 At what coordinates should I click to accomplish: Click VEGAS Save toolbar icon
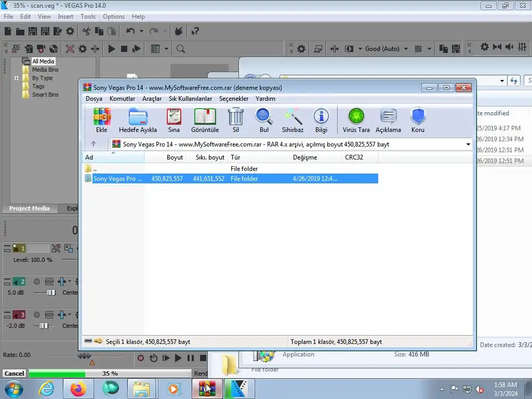point(33,32)
